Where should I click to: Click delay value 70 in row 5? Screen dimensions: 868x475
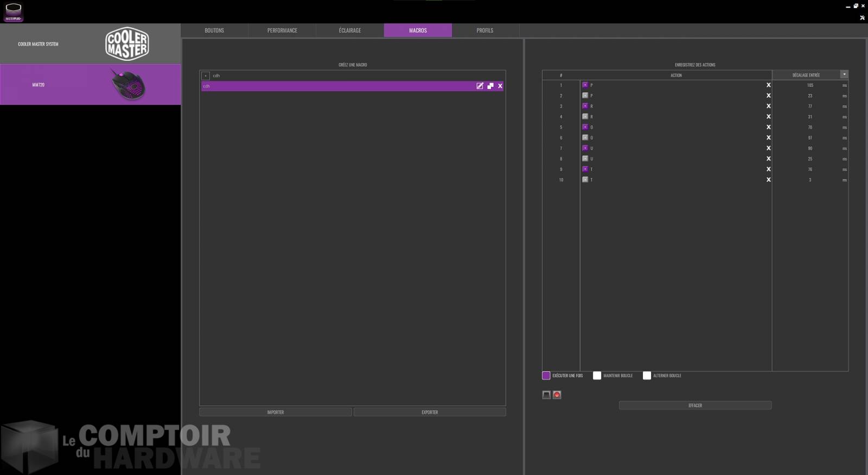point(810,127)
